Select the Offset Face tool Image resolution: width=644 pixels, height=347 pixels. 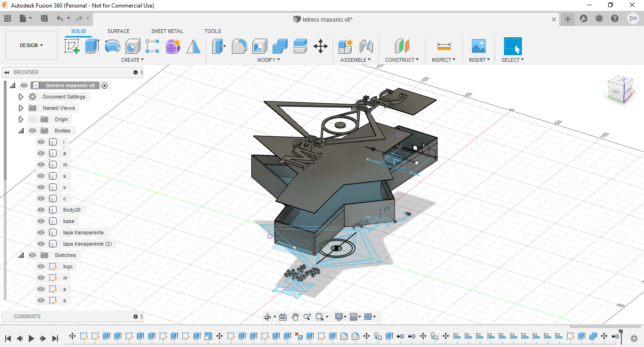click(x=300, y=46)
